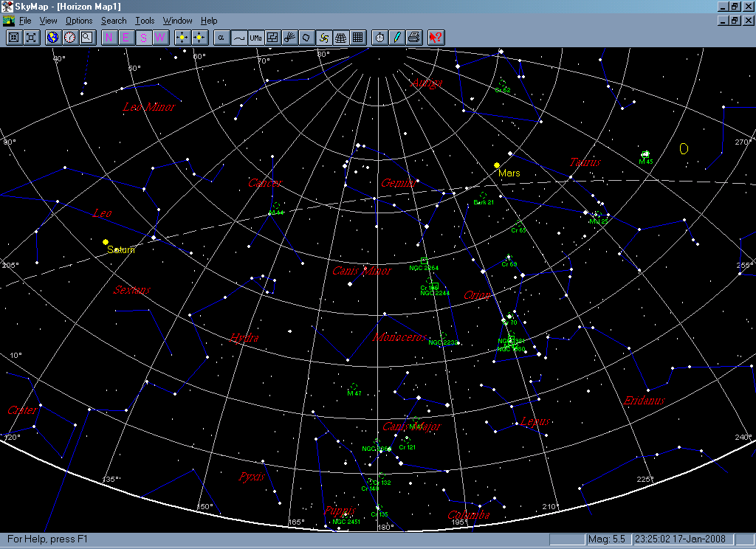756x549 pixels.
Task: Click the magnifier search icon in toolbar
Action: [x=87, y=38]
